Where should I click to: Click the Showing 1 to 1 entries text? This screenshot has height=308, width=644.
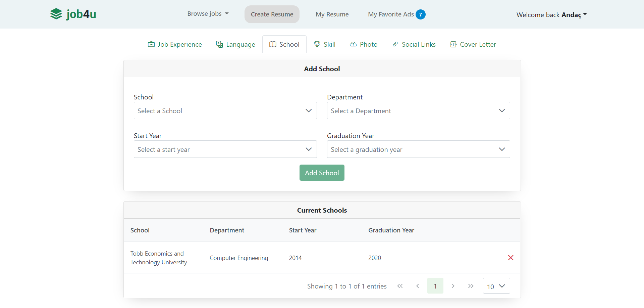347,286
